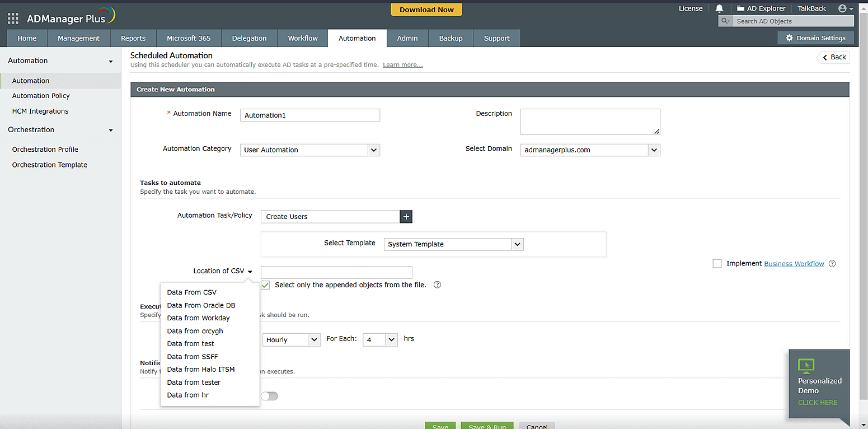Open the Select Domain dropdown

[590, 150]
